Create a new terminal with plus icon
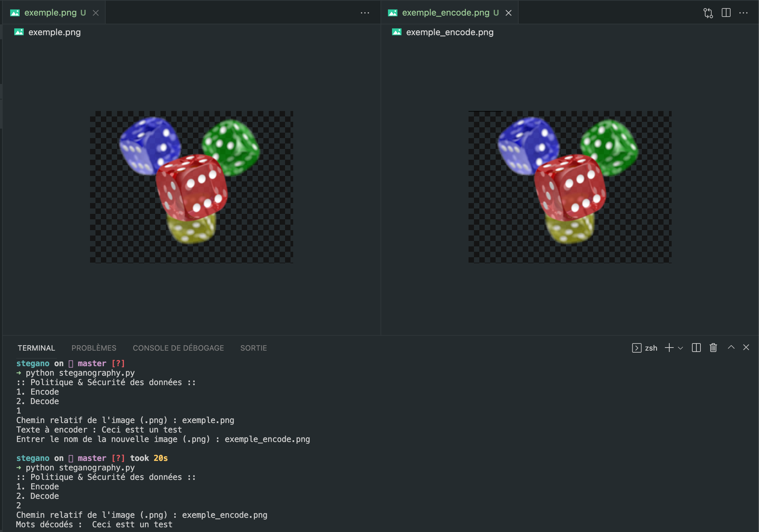Image resolution: width=759 pixels, height=532 pixels. (x=669, y=348)
